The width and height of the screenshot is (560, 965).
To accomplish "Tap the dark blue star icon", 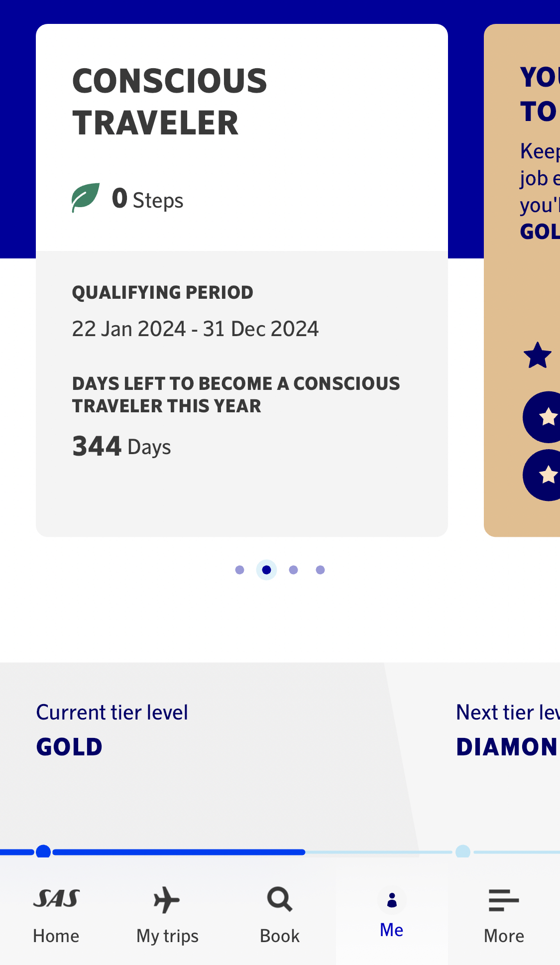I will point(538,356).
